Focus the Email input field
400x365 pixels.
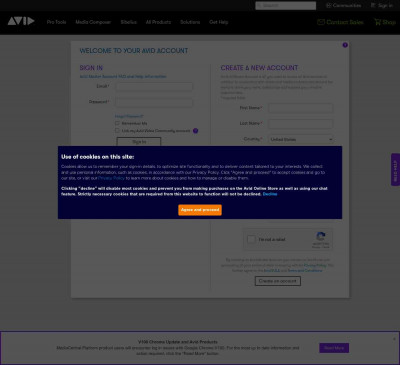pyautogui.click(x=154, y=87)
